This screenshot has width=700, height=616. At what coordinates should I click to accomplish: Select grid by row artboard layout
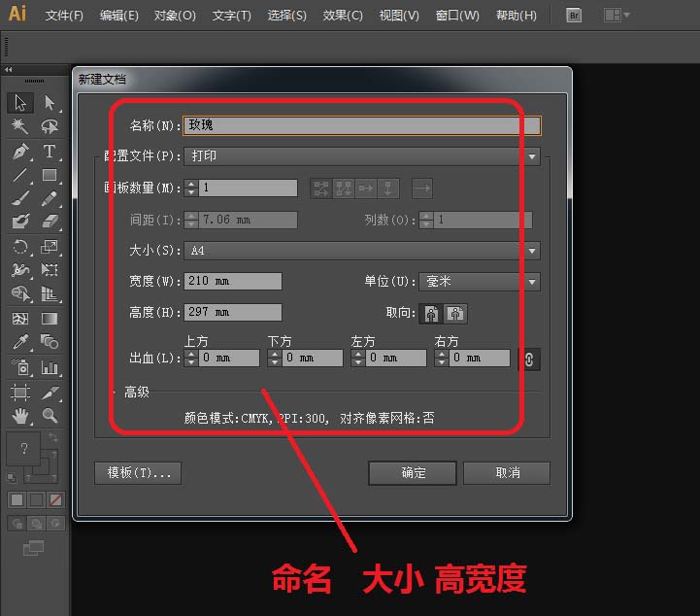tap(321, 188)
